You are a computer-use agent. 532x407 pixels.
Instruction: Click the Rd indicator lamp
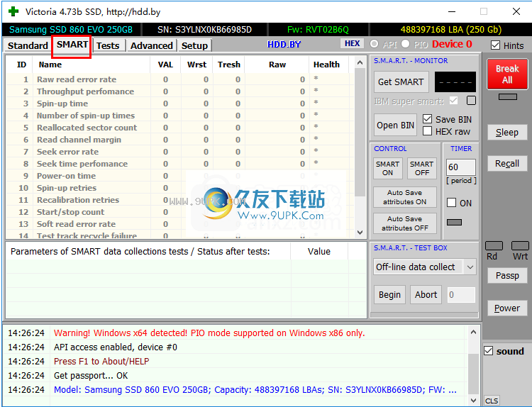click(x=494, y=245)
